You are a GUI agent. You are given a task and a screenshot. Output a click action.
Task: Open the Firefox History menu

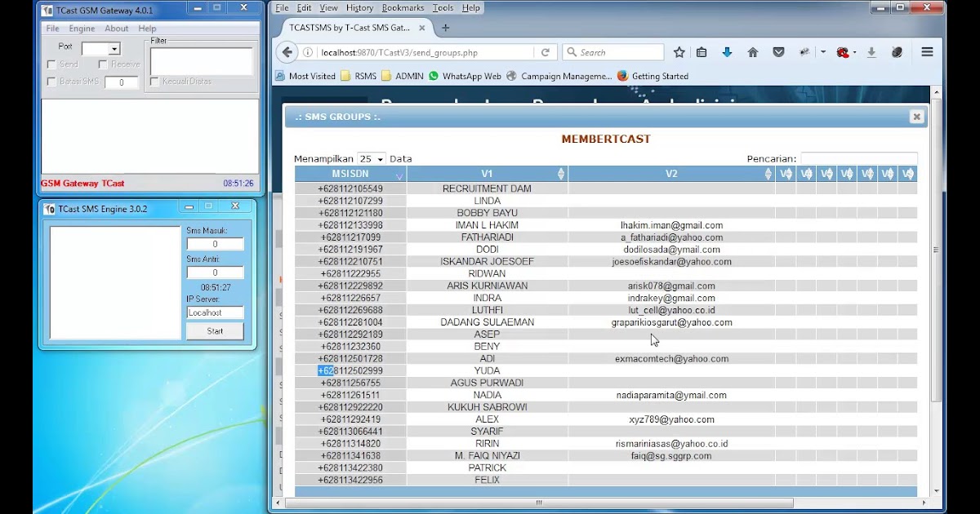pyautogui.click(x=359, y=8)
